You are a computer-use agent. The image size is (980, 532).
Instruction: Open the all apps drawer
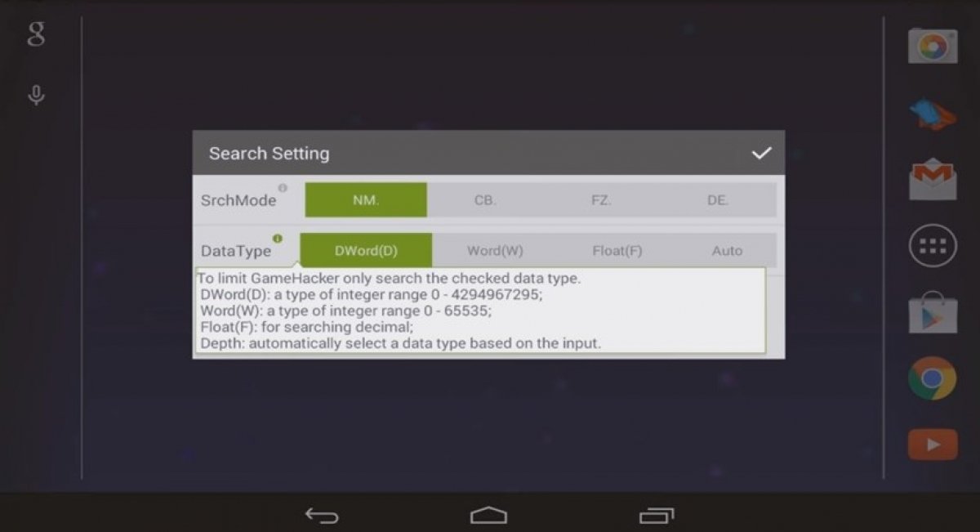pos(933,245)
